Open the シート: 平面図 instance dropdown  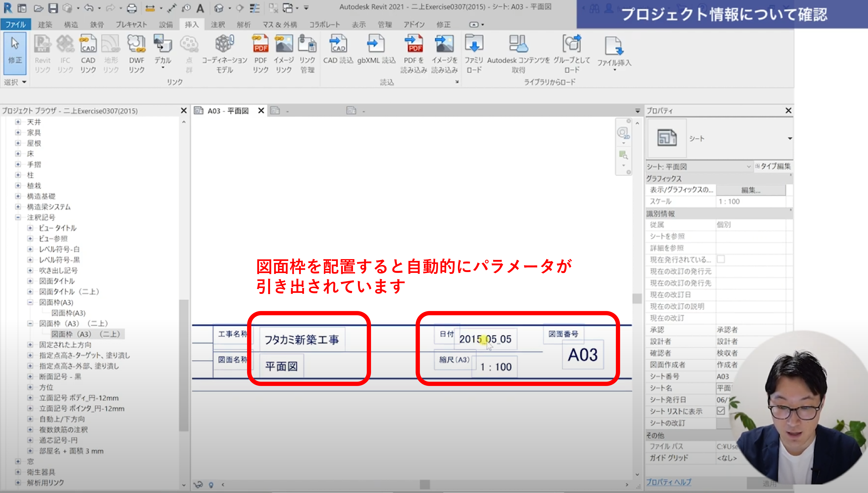click(x=748, y=167)
